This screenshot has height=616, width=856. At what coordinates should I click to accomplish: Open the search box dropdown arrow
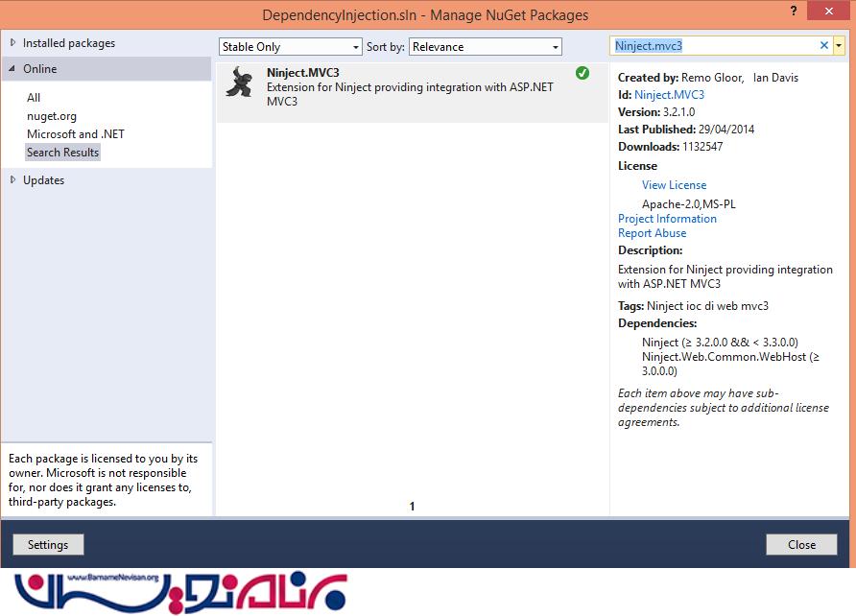839,45
